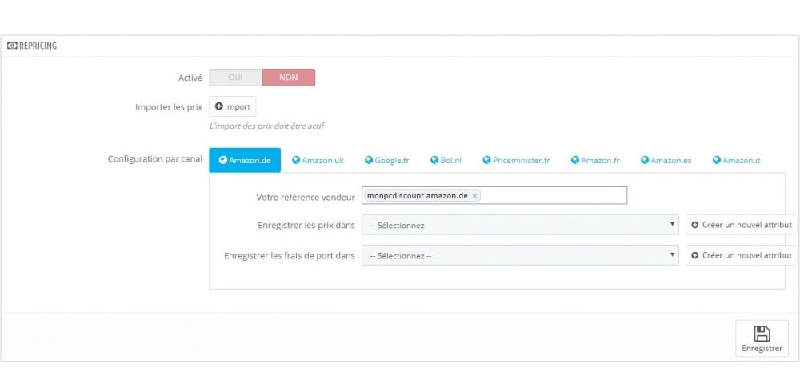Click the globe icon on Priceminister.fr tab
Image resolution: width=800 pixels, height=380 pixels.
(486, 160)
